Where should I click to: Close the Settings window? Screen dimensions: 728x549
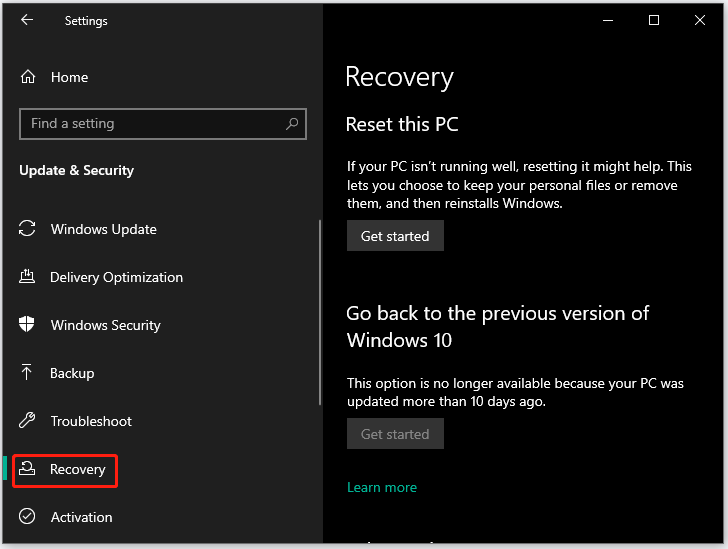700,20
